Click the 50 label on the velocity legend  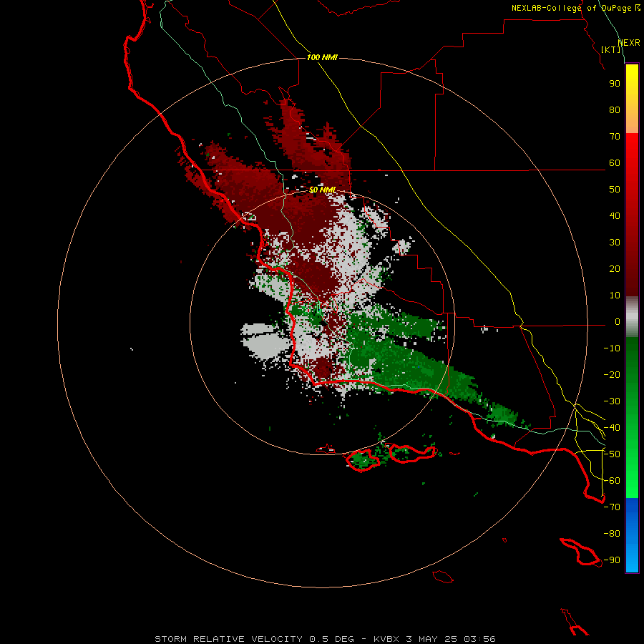tap(615, 190)
